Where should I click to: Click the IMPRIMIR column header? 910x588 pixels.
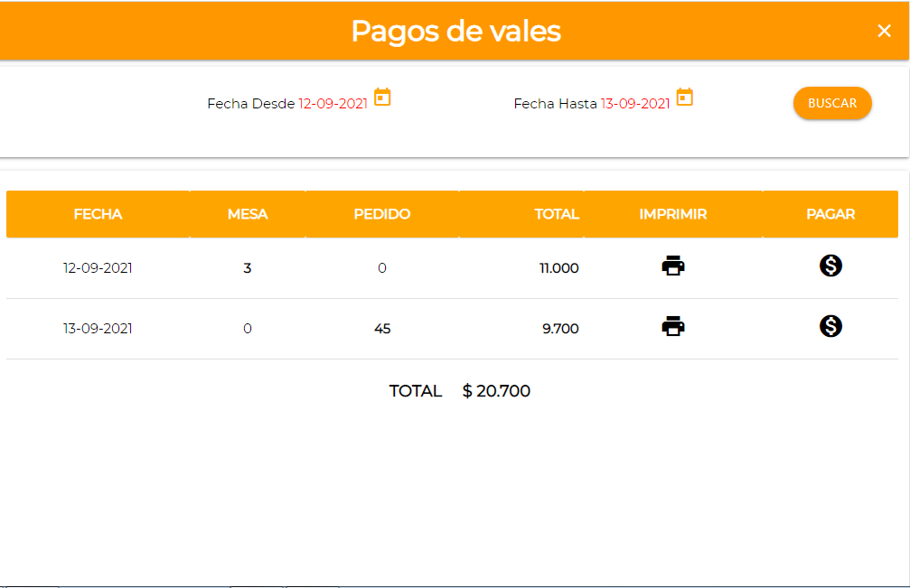(672, 214)
